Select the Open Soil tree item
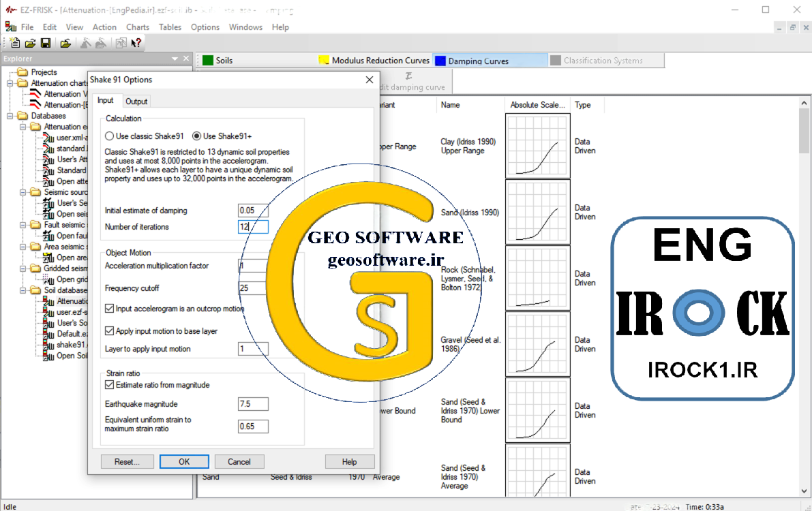The height and width of the screenshot is (511, 812). pyautogui.click(x=65, y=356)
